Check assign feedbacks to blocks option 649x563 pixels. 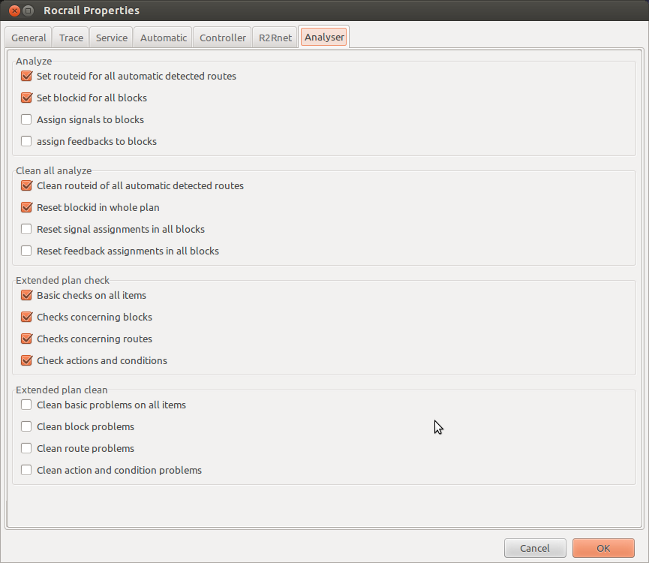[x=27, y=142]
